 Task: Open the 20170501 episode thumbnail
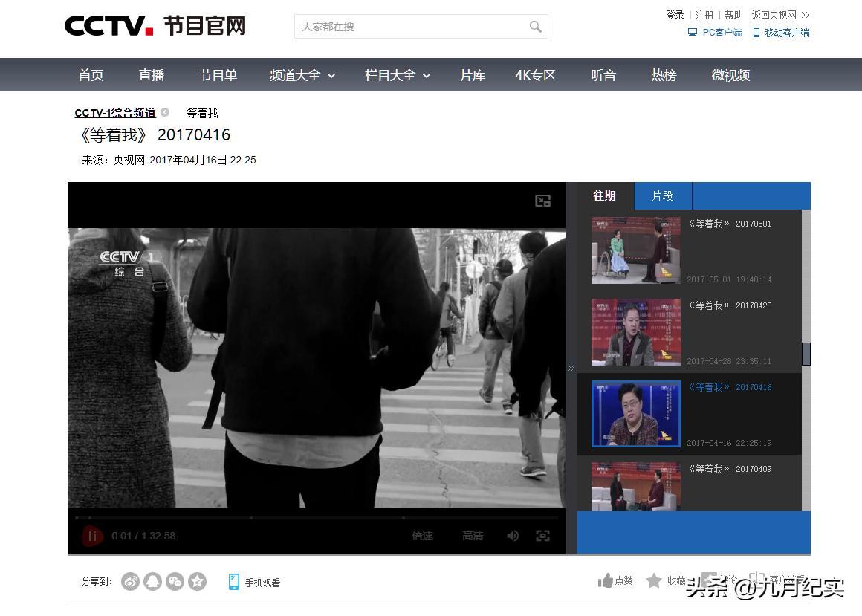click(635, 250)
